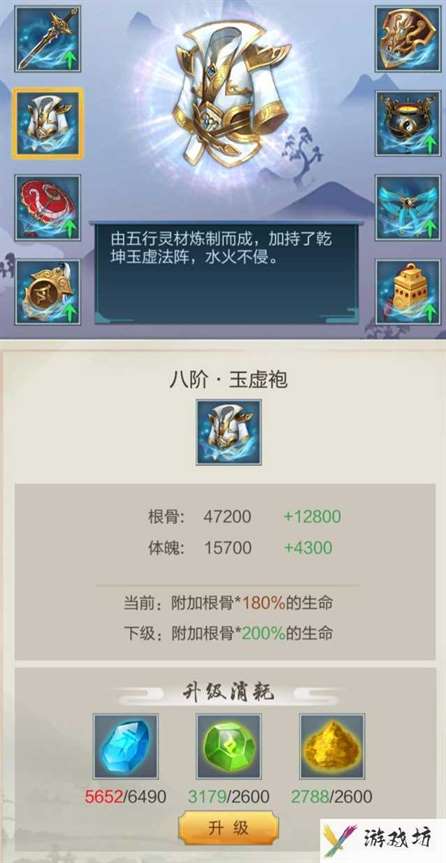The width and height of the screenshot is (446, 863).
Task: Choose the golden bell equipment slot
Action: tap(408, 292)
